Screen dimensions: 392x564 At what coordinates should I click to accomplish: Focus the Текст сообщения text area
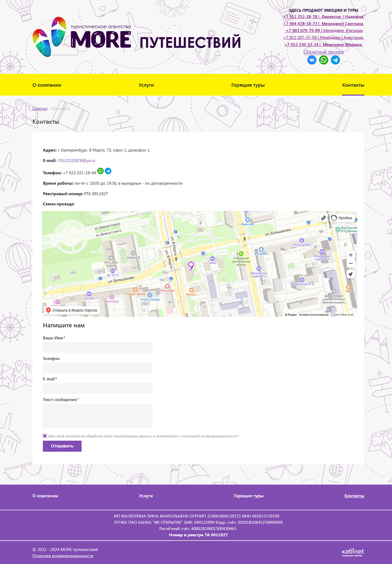(x=98, y=416)
